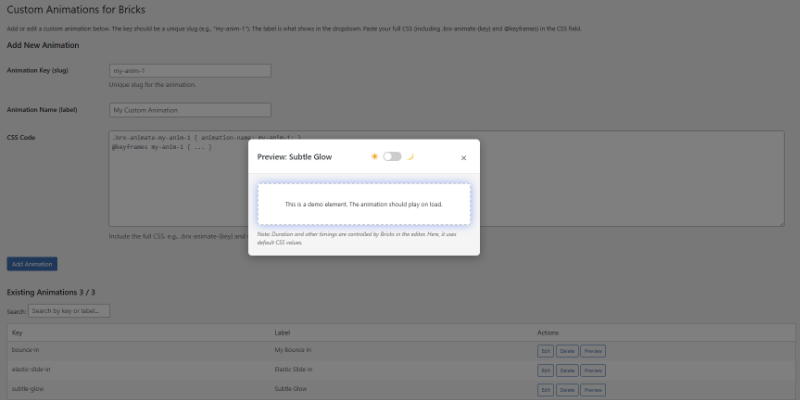
Task: Select the subtle-glow key cell
Action: tap(28, 389)
